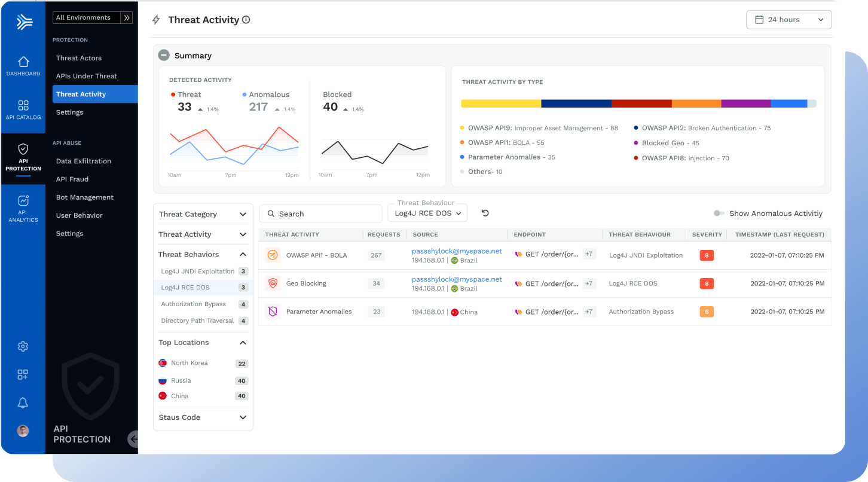The width and height of the screenshot is (868, 482).
Task: Click the Search input field
Action: [320, 213]
